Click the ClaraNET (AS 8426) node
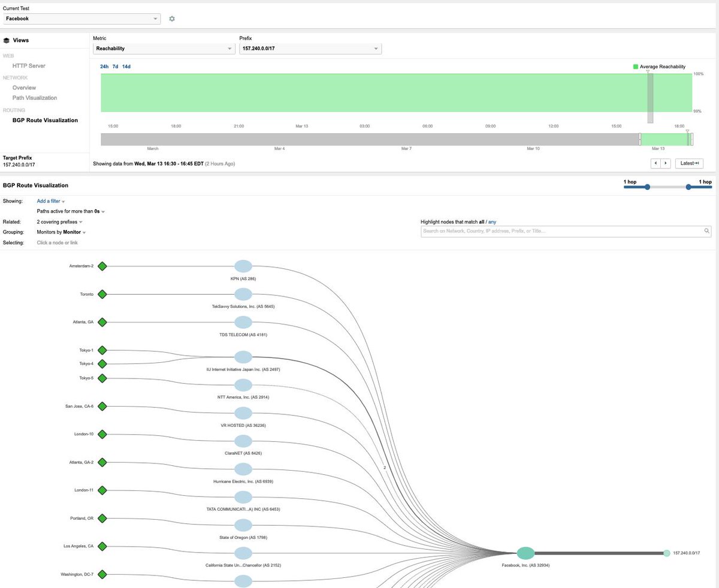Screen dimensions: 719x588 [243, 441]
